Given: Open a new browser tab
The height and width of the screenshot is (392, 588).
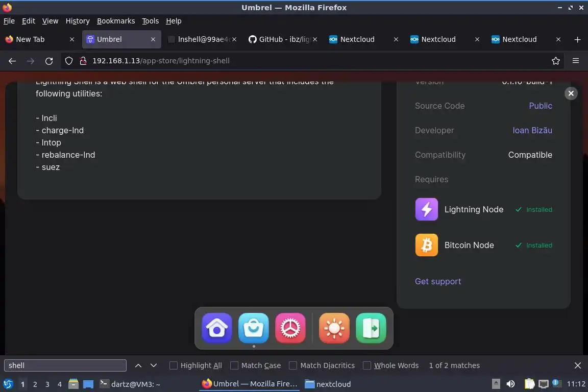Looking at the screenshot, I should [577, 39].
